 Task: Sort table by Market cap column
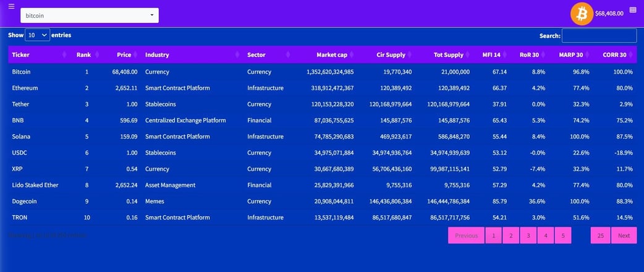coord(325,54)
